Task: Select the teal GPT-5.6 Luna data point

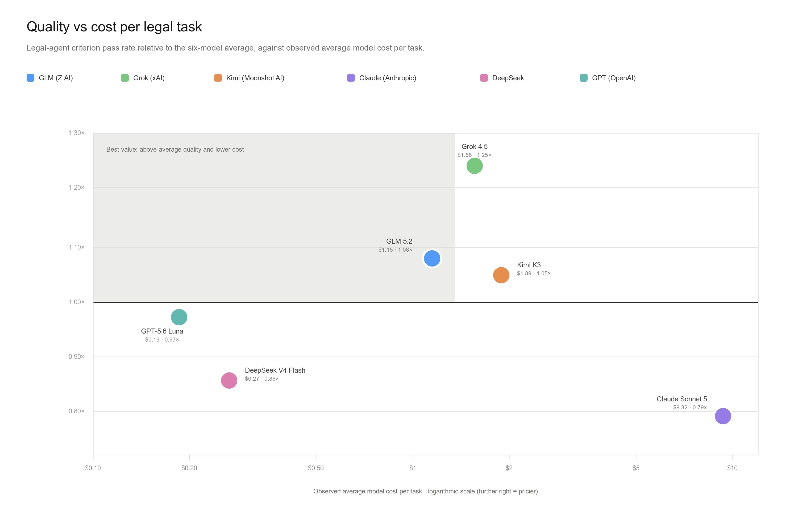Action: [179, 317]
